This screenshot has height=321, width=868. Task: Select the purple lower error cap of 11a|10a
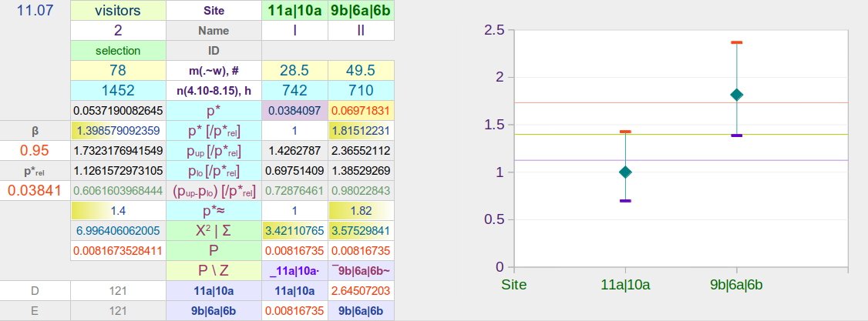[x=625, y=201]
